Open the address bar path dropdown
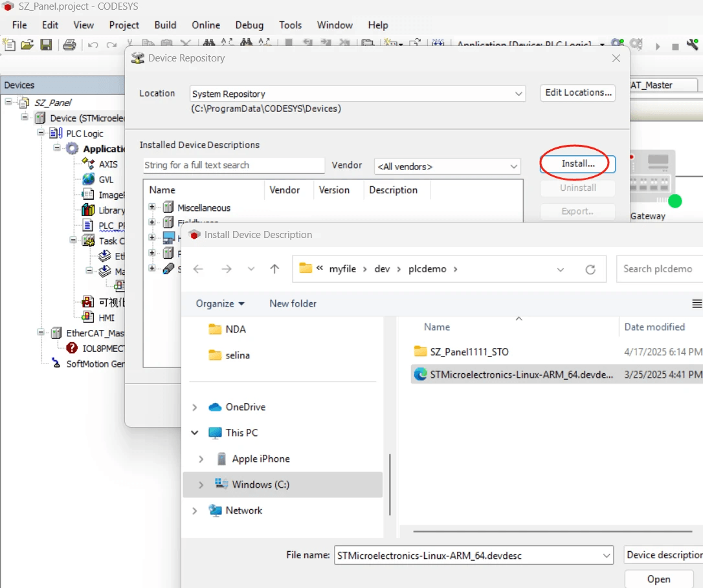The image size is (703, 588). (561, 269)
